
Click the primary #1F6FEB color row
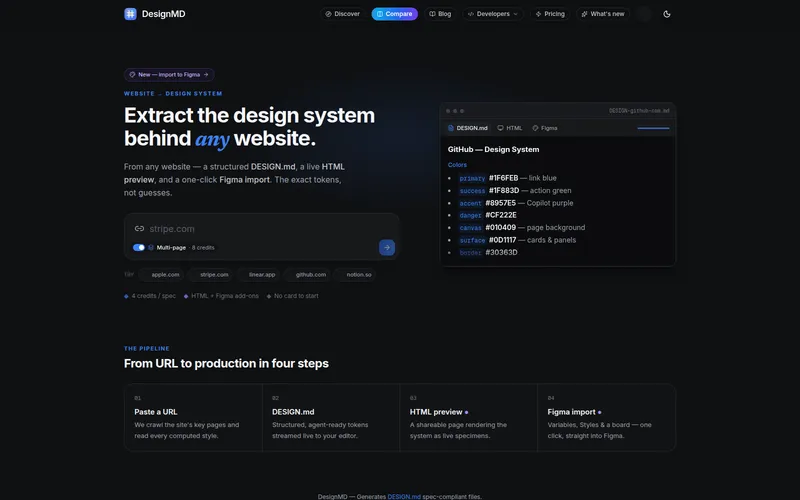point(508,178)
